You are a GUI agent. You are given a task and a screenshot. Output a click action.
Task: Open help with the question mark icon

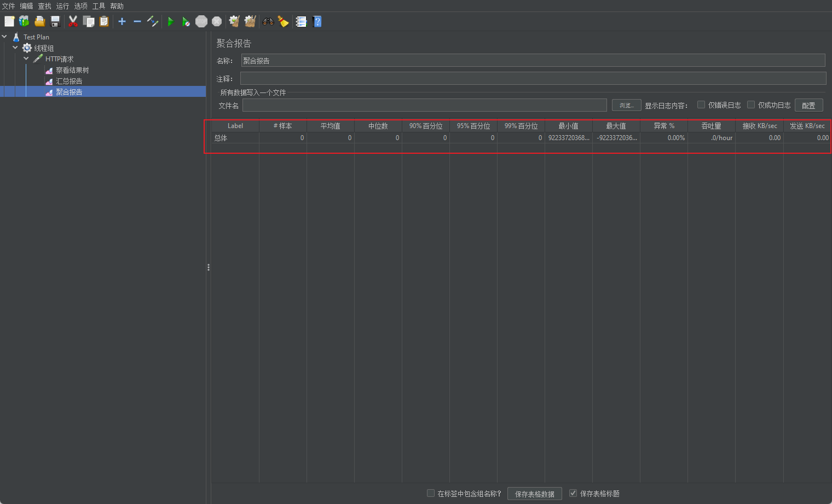tap(317, 21)
